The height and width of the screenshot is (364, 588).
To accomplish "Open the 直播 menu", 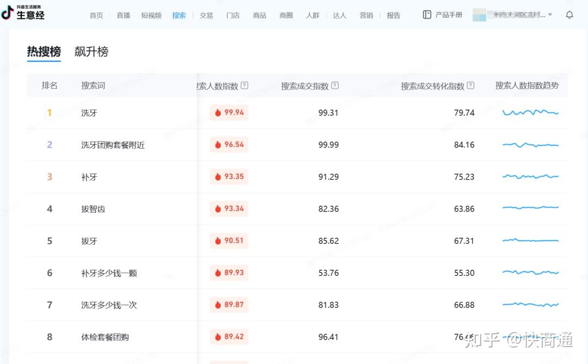I will 124,15.
